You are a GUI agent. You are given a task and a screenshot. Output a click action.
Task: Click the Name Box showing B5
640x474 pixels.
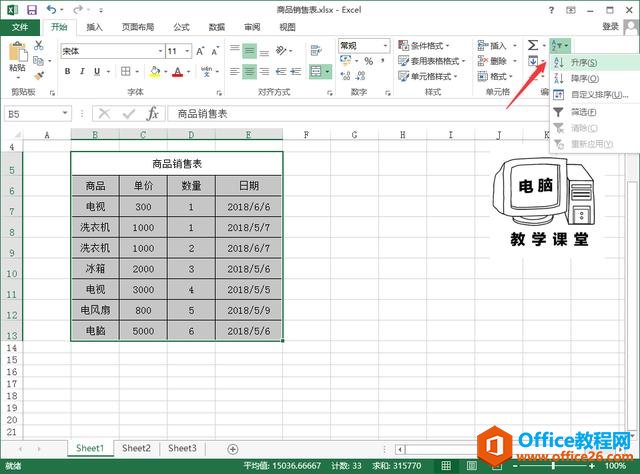point(38,114)
